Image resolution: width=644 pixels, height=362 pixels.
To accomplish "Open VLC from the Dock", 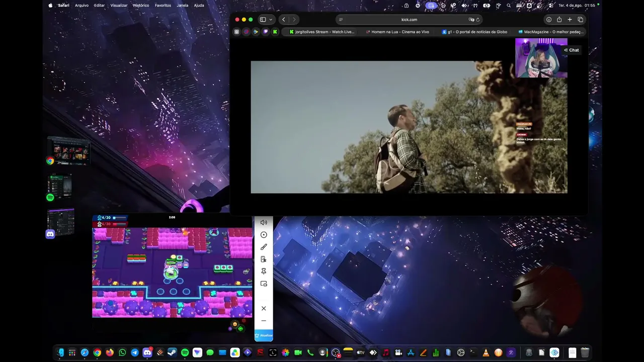I will click(x=486, y=352).
